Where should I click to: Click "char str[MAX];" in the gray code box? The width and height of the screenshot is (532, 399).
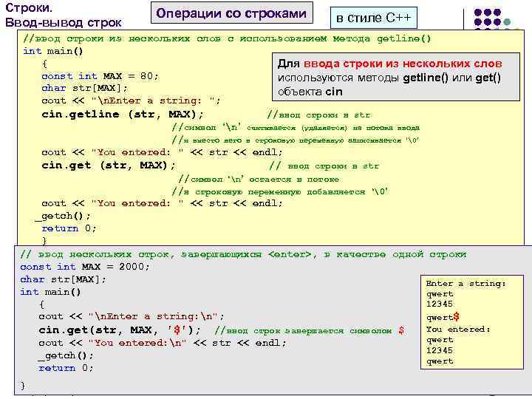click(63, 279)
